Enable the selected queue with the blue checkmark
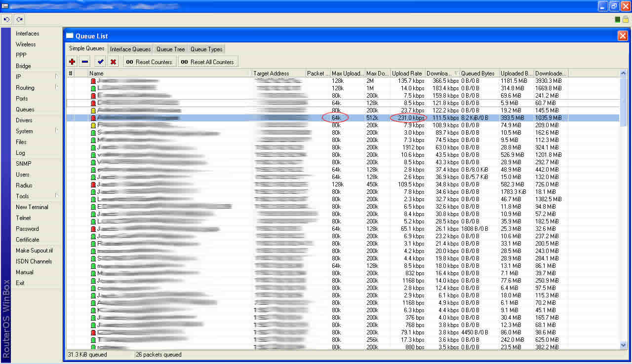This screenshot has width=632, height=364. (101, 62)
